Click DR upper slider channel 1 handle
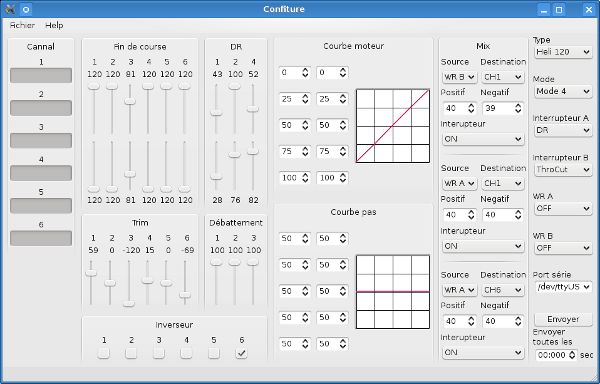Screen dimensions: 600x384 (216, 113)
